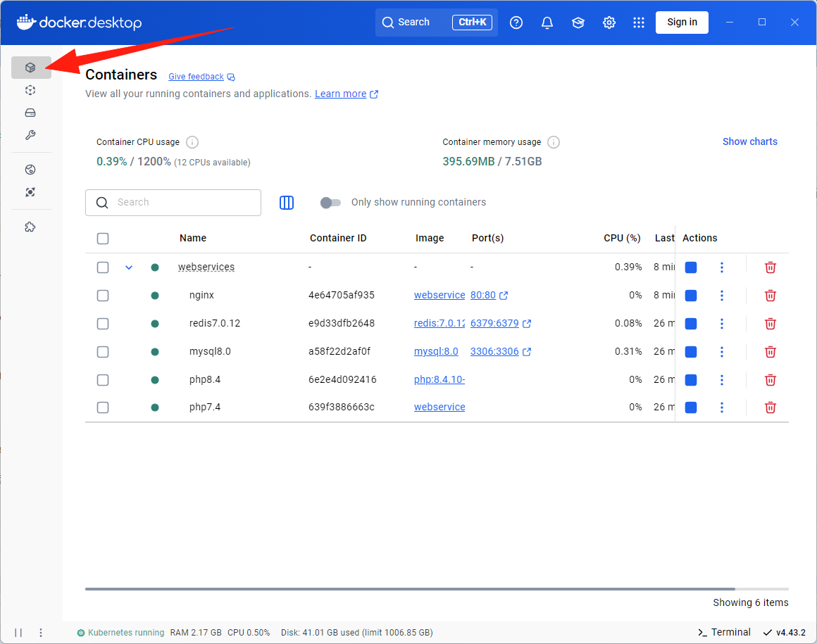The width and height of the screenshot is (817, 644).
Task: Collapse the webservices group chevron
Action: pos(129,267)
